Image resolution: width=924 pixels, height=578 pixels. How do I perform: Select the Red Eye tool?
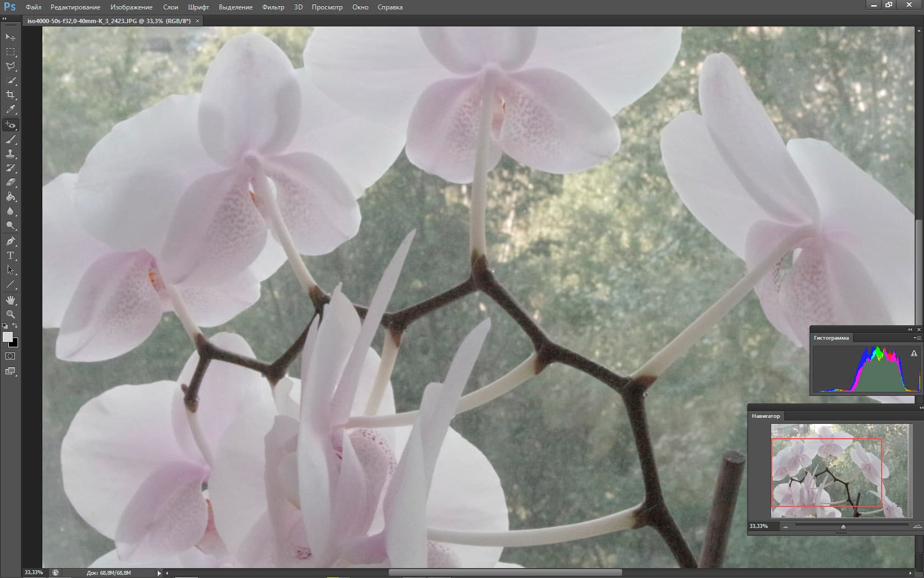coord(10,125)
